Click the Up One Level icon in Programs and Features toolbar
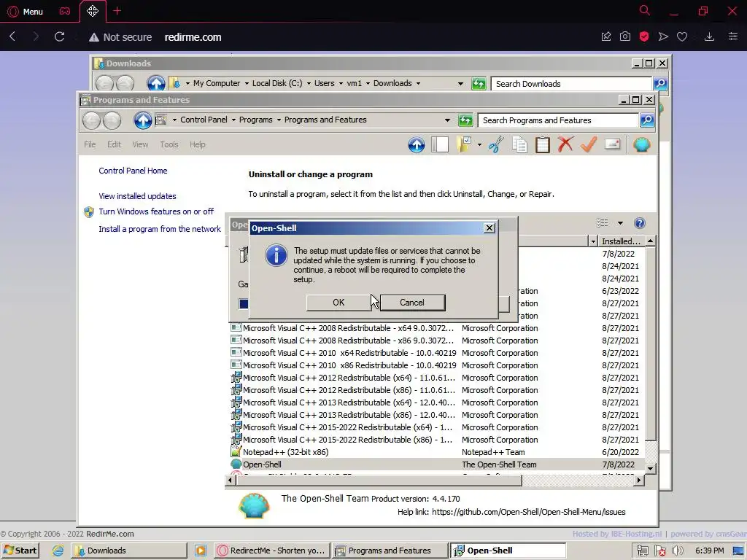 [x=417, y=145]
